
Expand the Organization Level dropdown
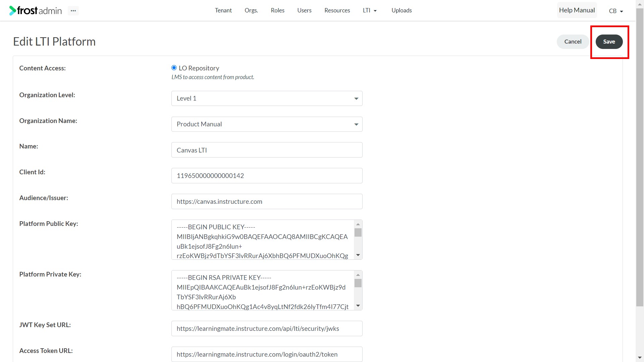click(267, 98)
